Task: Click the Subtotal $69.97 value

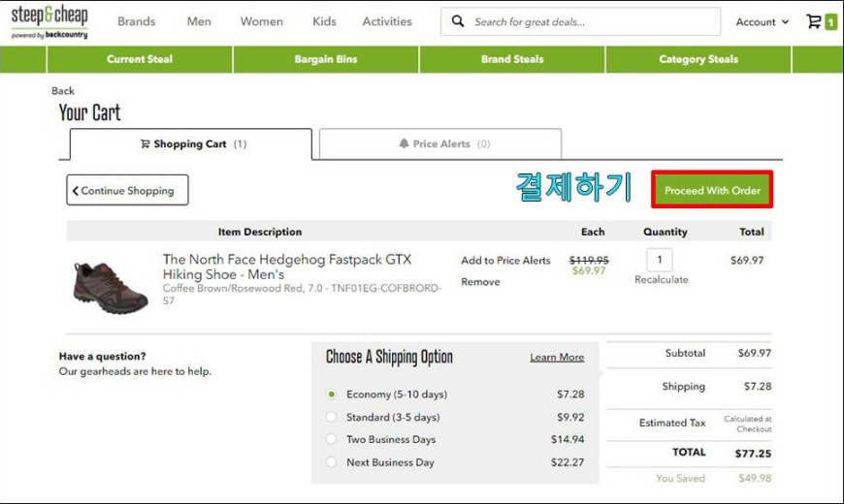Action: (x=754, y=354)
